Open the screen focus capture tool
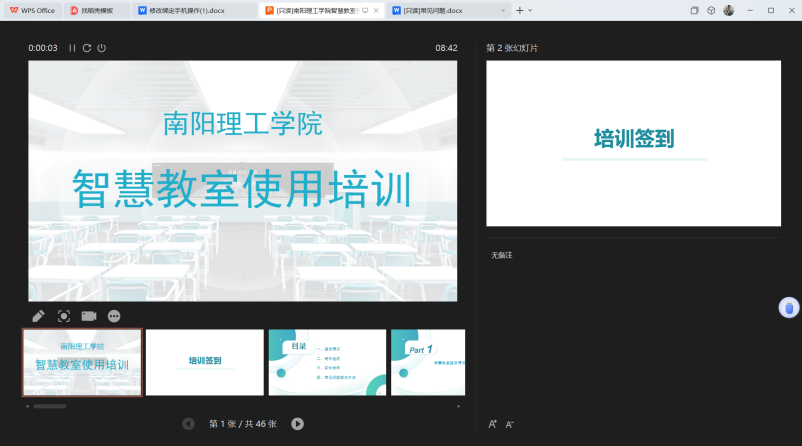Viewport: 802px width, 446px height. click(x=64, y=316)
